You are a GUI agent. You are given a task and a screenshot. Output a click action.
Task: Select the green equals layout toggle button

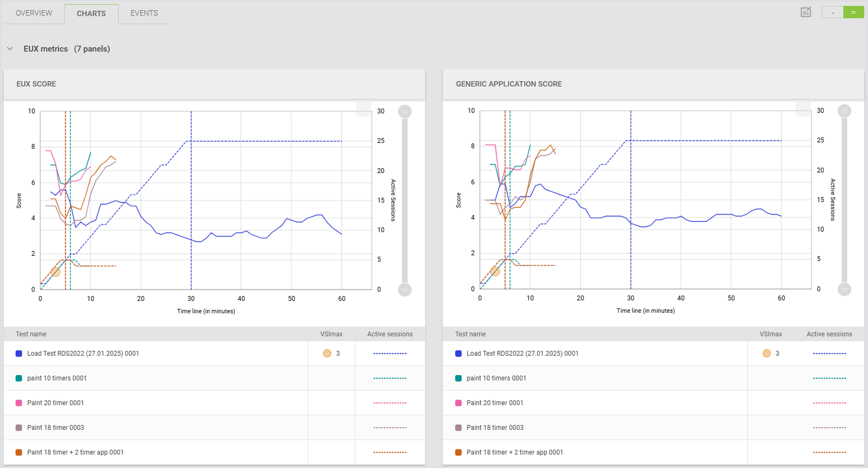(854, 12)
